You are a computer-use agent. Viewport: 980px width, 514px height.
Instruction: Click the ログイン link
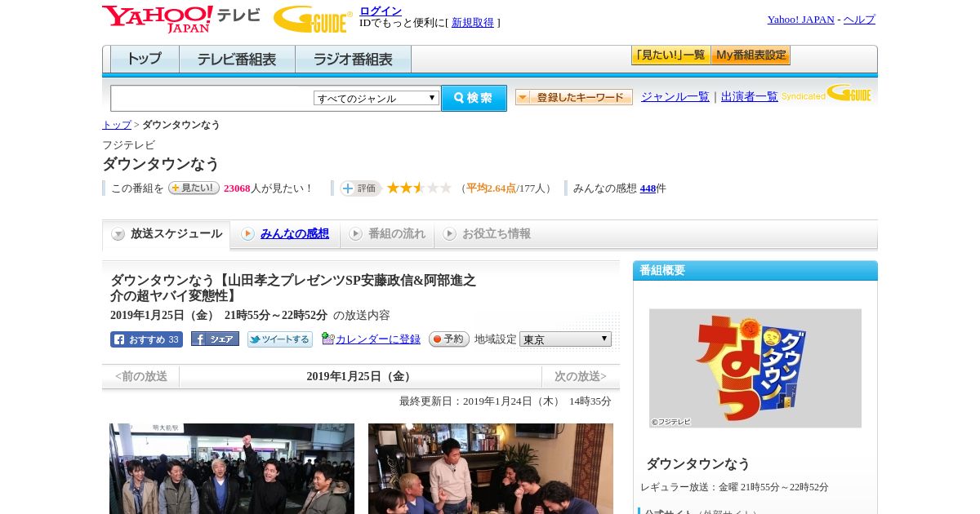click(x=381, y=11)
